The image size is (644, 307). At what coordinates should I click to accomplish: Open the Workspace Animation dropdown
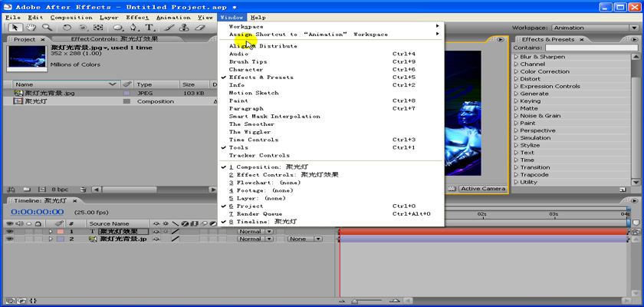click(x=595, y=28)
